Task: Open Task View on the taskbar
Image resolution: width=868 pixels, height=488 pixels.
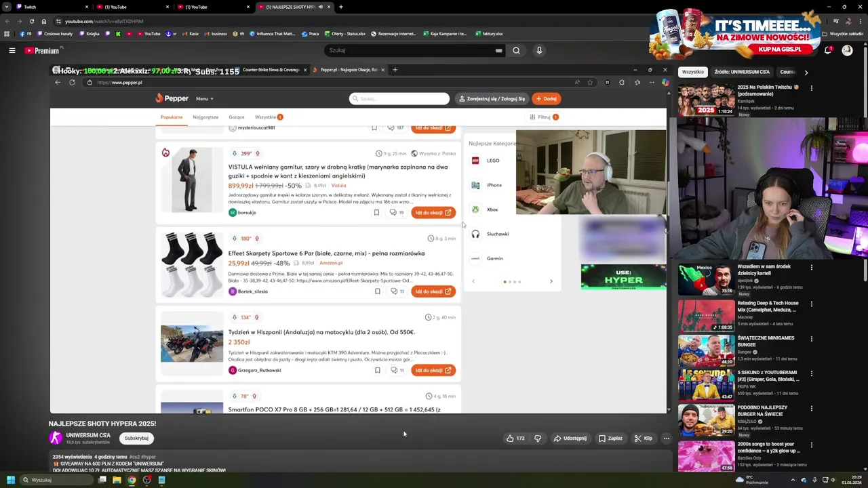Action: 102,480
